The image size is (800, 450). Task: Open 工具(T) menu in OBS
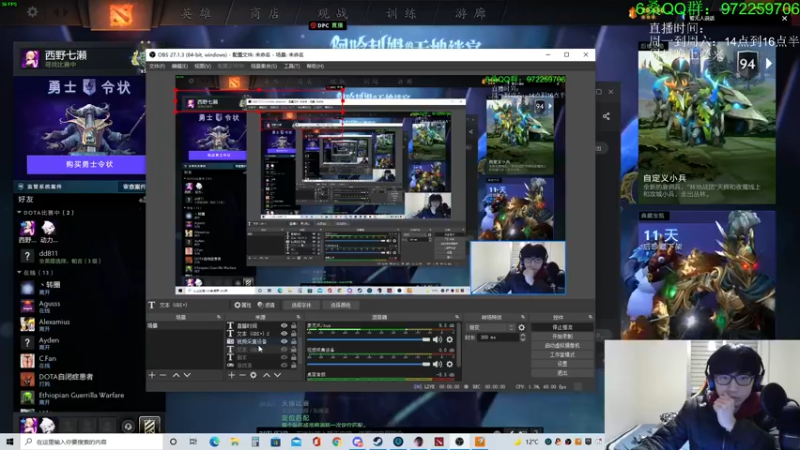(x=292, y=66)
